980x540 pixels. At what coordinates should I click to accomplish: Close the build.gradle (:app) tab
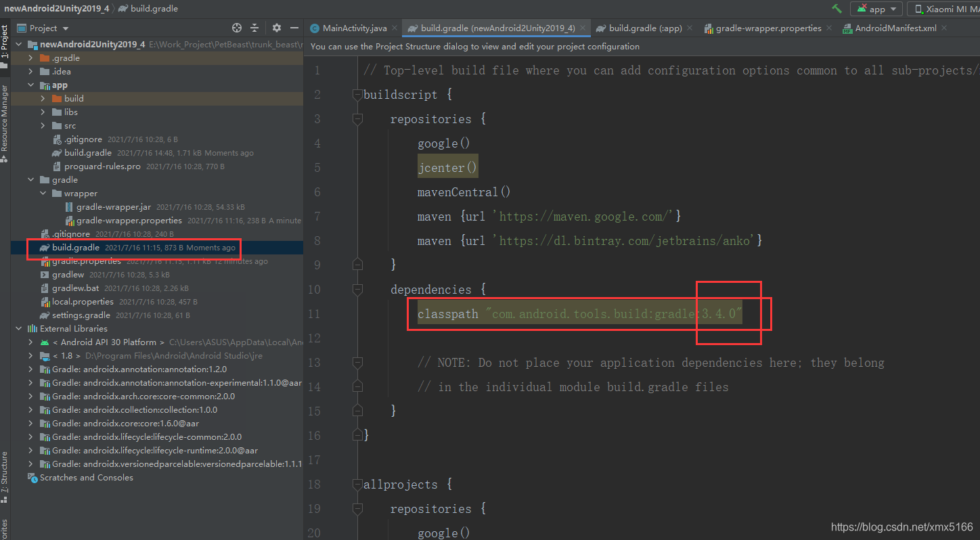[x=689, y=28]
